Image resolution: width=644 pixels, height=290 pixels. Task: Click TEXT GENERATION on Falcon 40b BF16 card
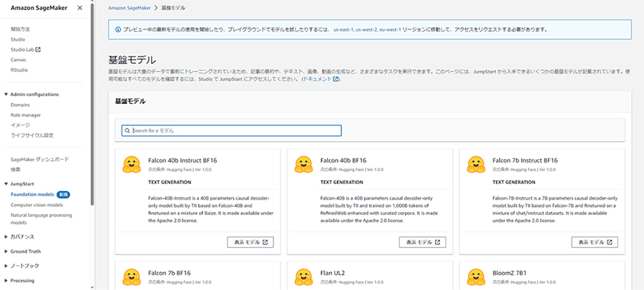[x=342, y=183]
